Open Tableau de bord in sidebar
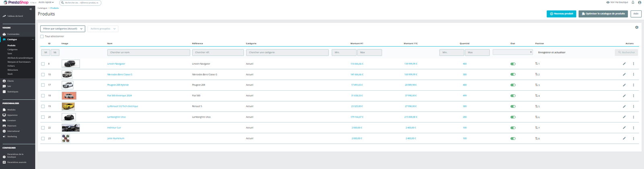Screen dimensions: 644x169 [15, 16]
